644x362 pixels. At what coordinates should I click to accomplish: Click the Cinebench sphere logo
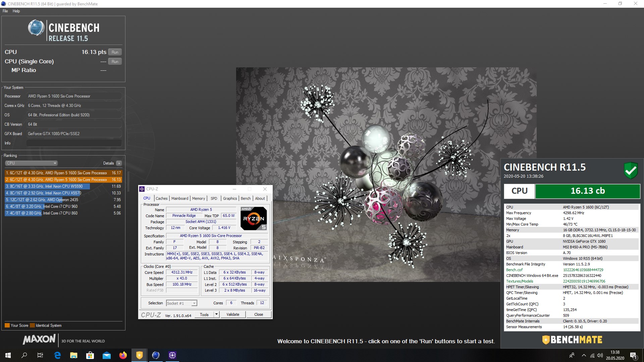[x=36, y=28]
